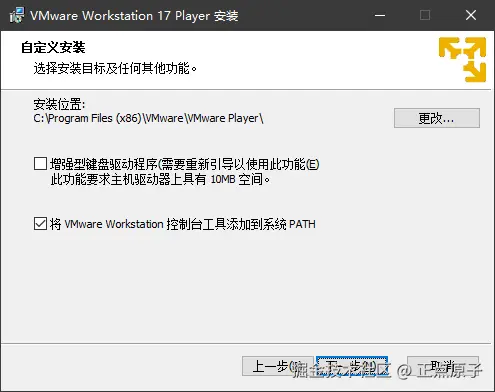Uncheck the add console tools to PATH checkbox
This screenshot has height=392, width=495.
click(x=40, y=224)
